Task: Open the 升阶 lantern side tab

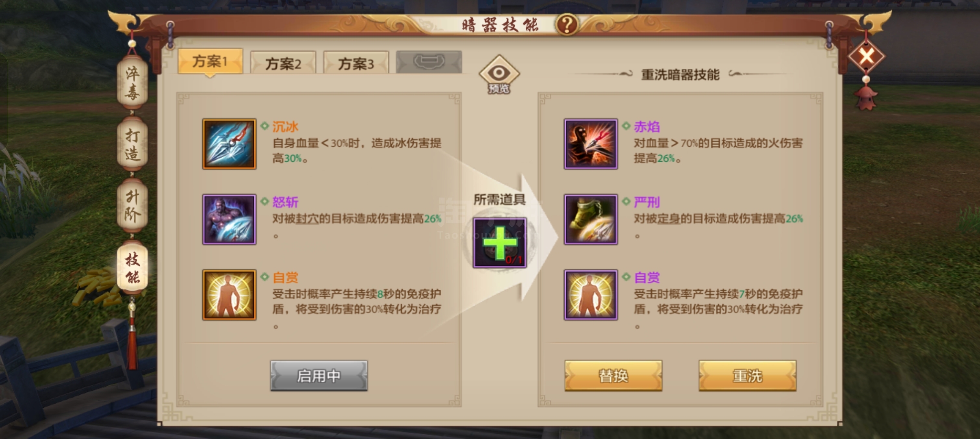Action: click(x=132, y=206)
